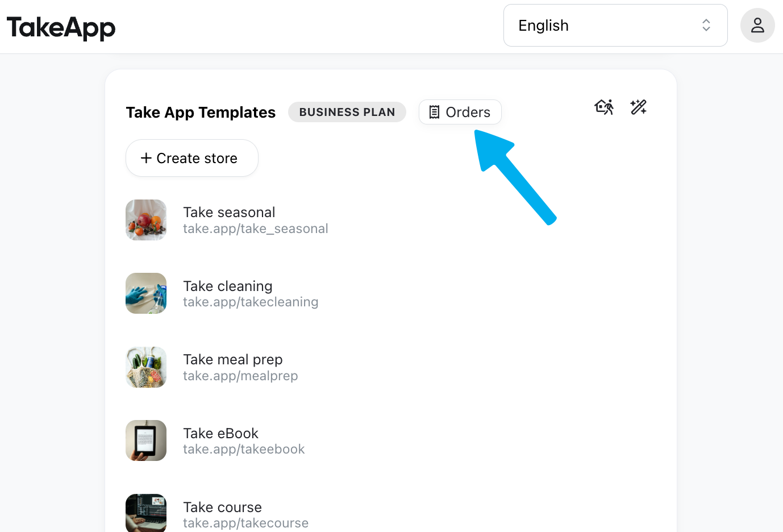
Task: Click the BUSINESS PLAN badge
Action: tap(347, 112)
